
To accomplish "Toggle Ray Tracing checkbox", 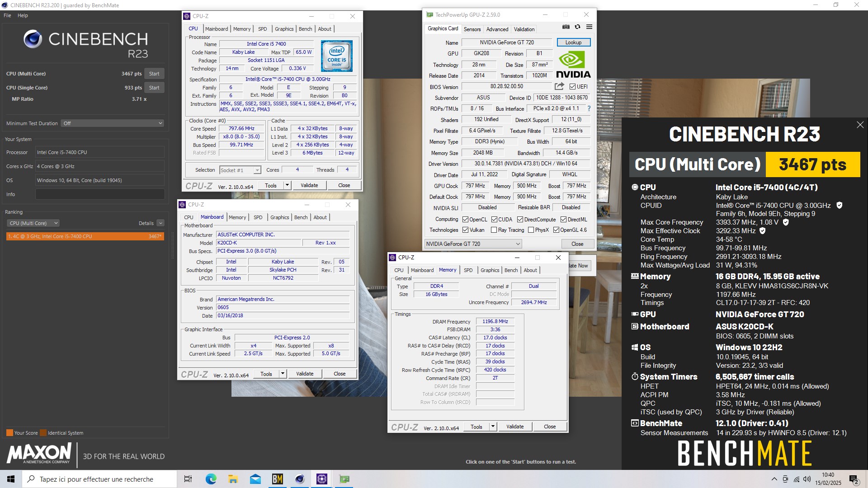I will (494, 230).
